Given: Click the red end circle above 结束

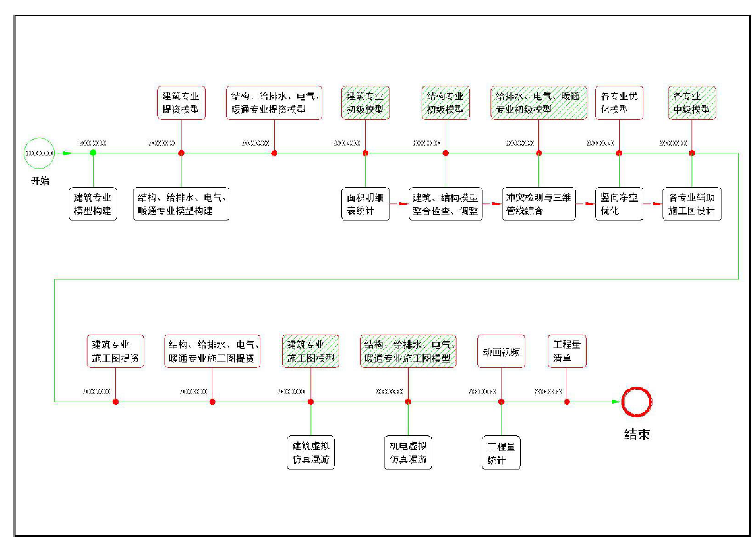Looking at the screenshot, I should 637,401.
